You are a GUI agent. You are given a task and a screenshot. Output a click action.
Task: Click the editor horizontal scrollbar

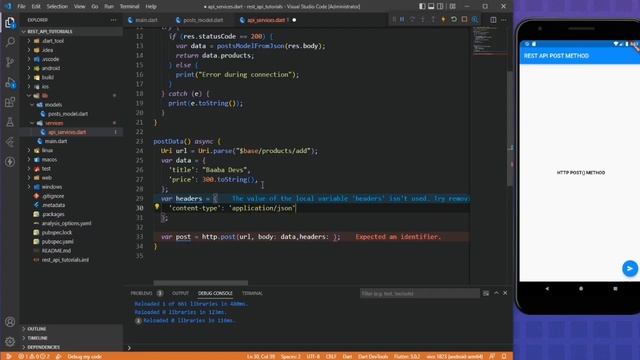(200, 283)
